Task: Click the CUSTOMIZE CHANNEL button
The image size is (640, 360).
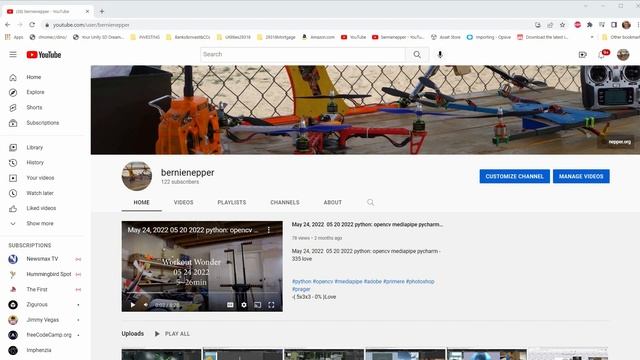Action: pyautogui.click(x=514, y=176)
